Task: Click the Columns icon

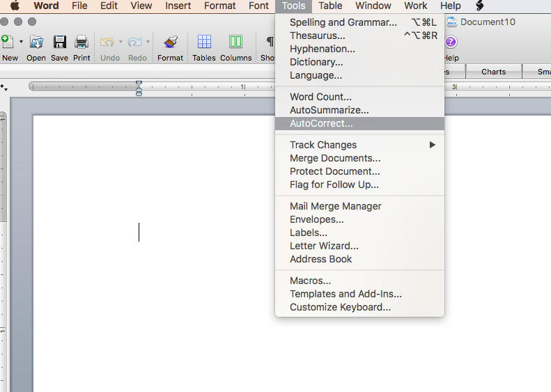Action: point(235,42)
